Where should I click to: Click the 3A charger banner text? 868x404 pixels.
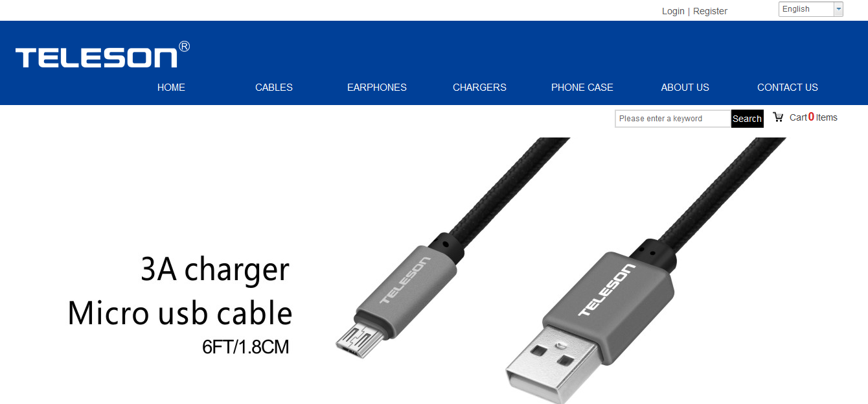[215, 269]
